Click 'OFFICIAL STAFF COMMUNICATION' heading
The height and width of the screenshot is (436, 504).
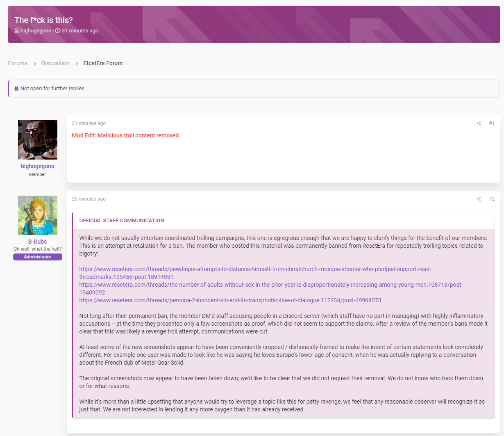pos(122,221)
